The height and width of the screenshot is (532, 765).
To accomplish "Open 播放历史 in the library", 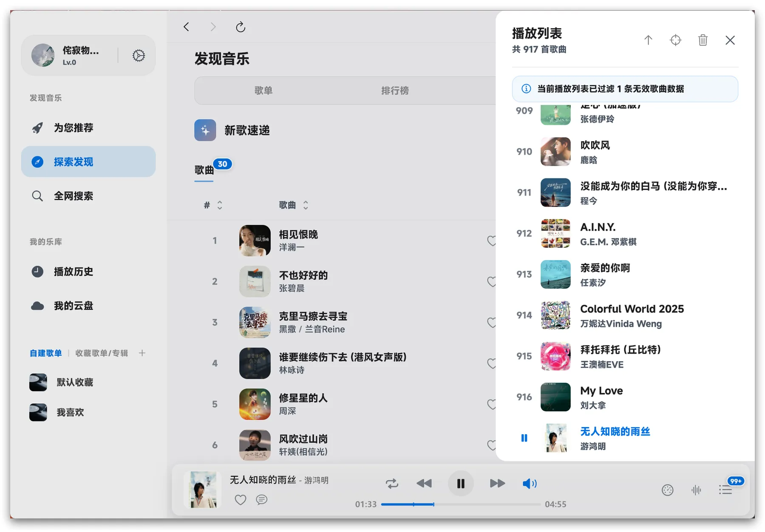I will tap(73, 272).
